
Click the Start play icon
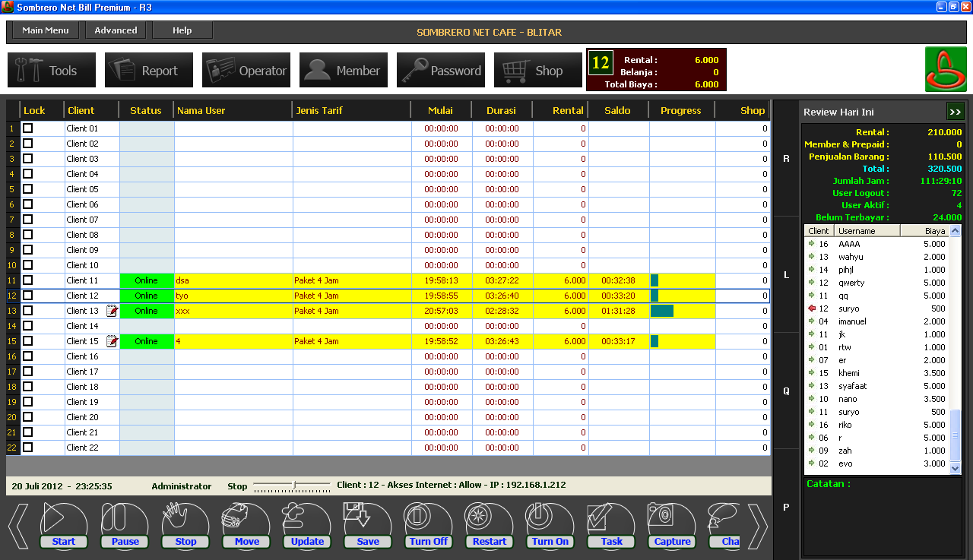click(64, 526)
